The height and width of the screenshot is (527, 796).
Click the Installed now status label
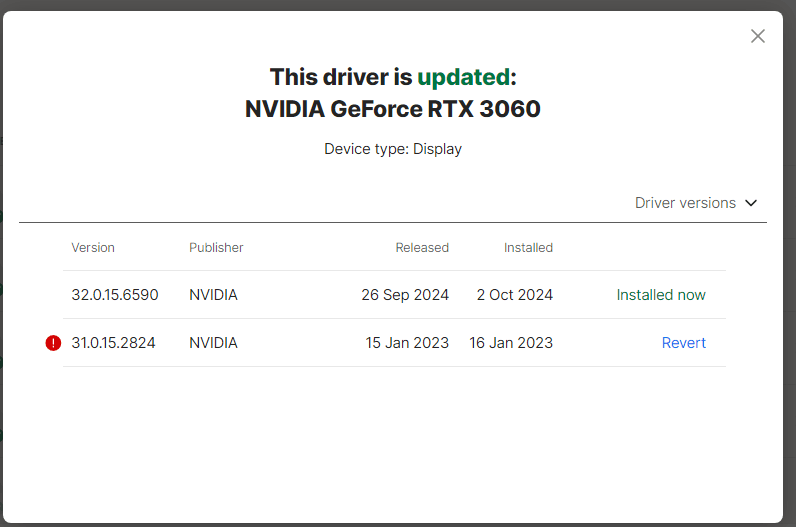661,295
